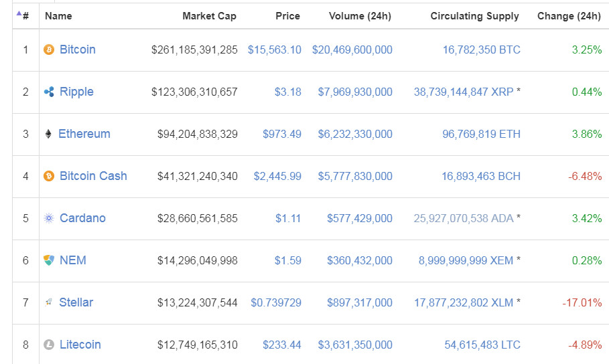This screenshot has height=364, width=609.
Task: Click the Litecoin logo icon
Action: (x=49, y=345)
